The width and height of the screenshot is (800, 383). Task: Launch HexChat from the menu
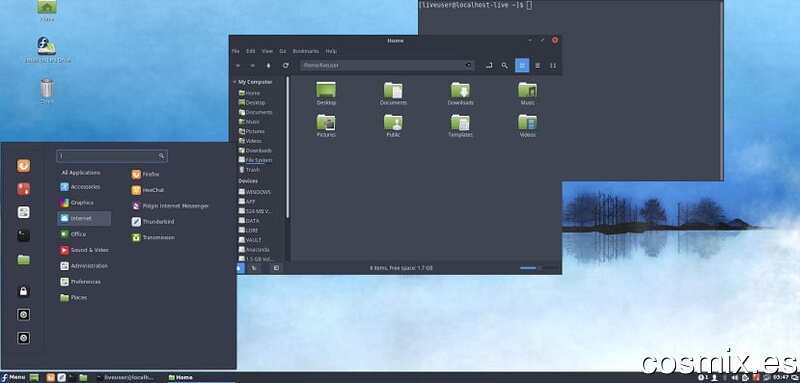148,190
